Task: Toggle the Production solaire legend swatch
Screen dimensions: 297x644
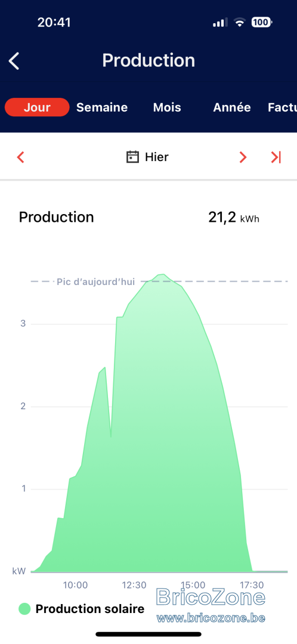Action: [24, 609]
